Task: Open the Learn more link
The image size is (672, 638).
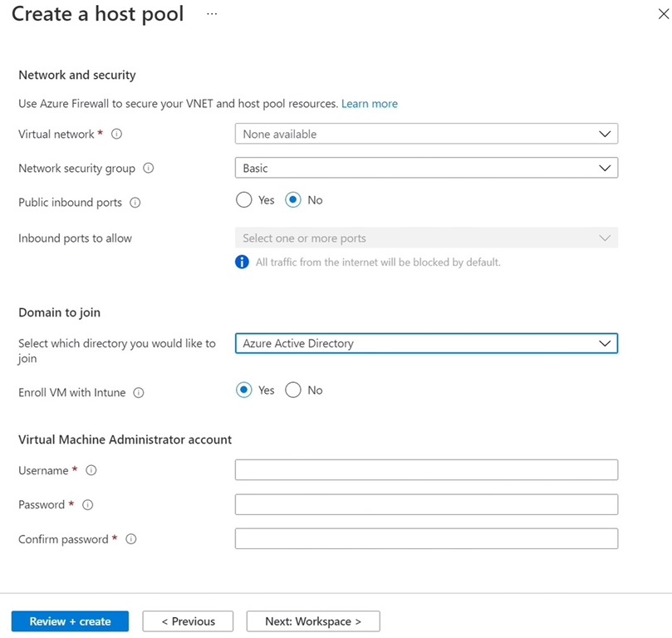Action: pyautogui.click(x=370, y=103)
